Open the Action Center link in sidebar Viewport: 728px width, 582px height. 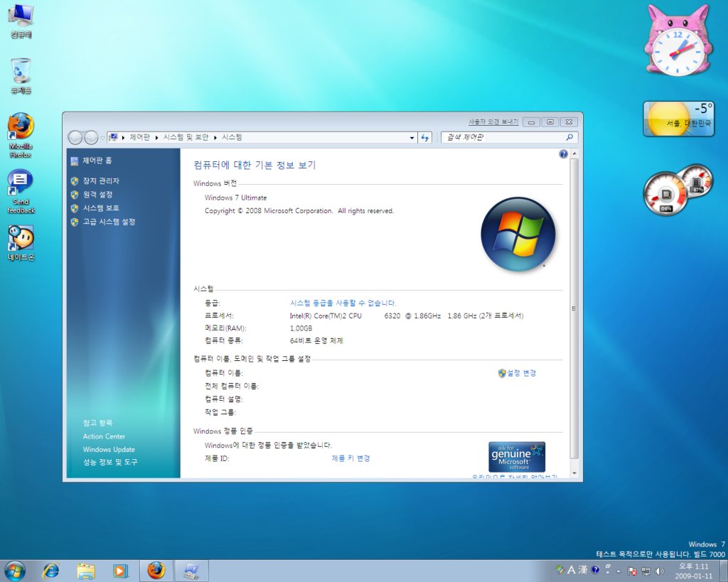coord(104,436)
